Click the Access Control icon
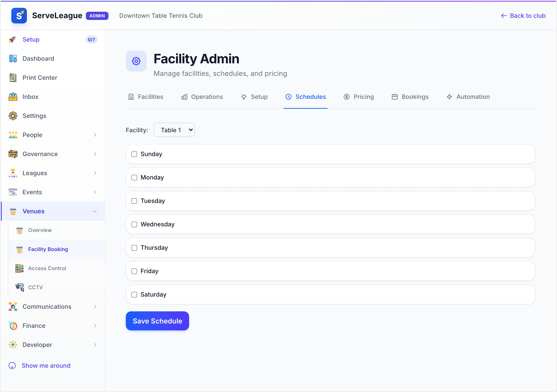The image size is (557, 392). tap(19, 268)
